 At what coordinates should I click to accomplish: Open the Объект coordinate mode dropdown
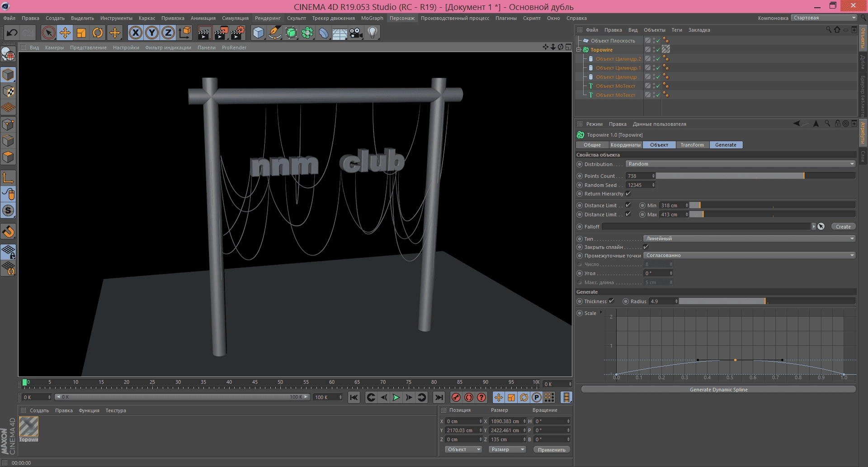coord(464,449)
